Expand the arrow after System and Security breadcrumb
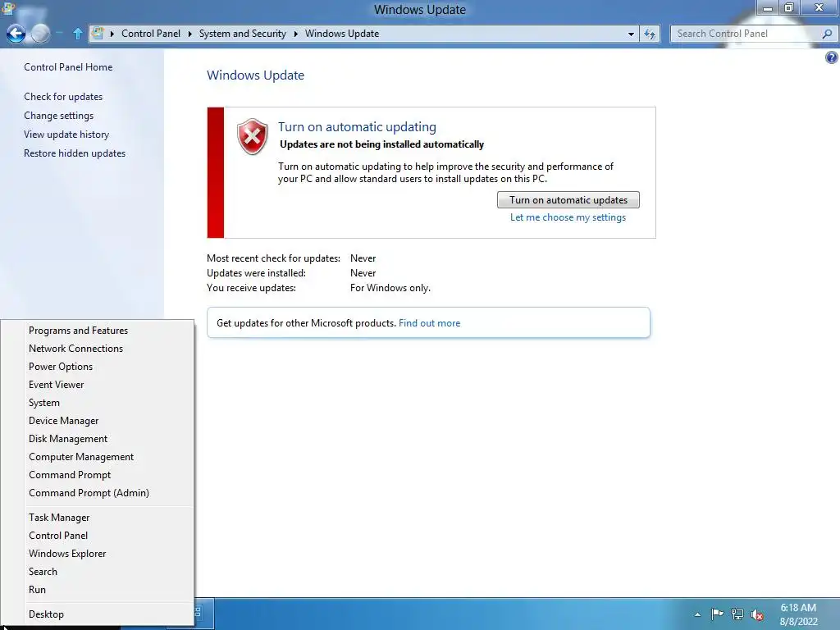 (295, 34)
